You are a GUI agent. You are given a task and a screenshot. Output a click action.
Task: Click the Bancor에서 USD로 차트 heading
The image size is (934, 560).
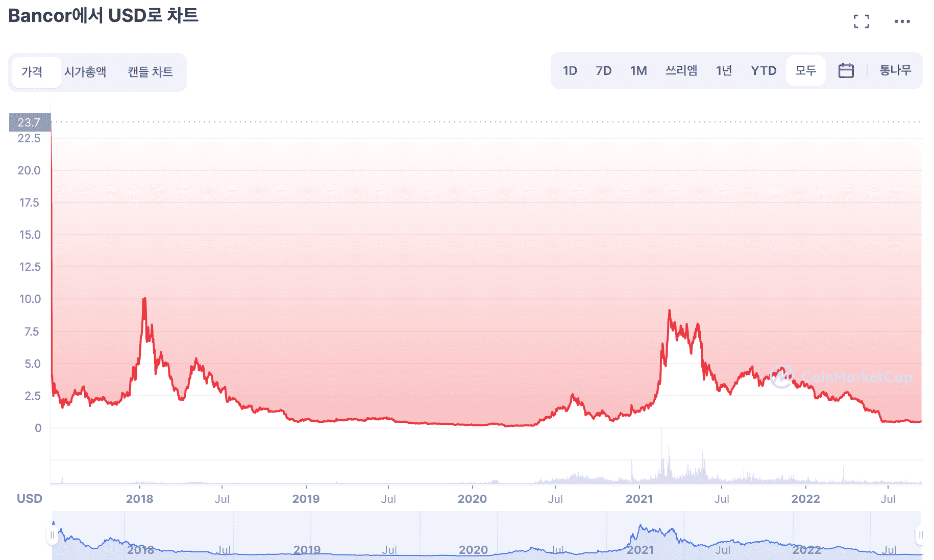tap(103, 15)
